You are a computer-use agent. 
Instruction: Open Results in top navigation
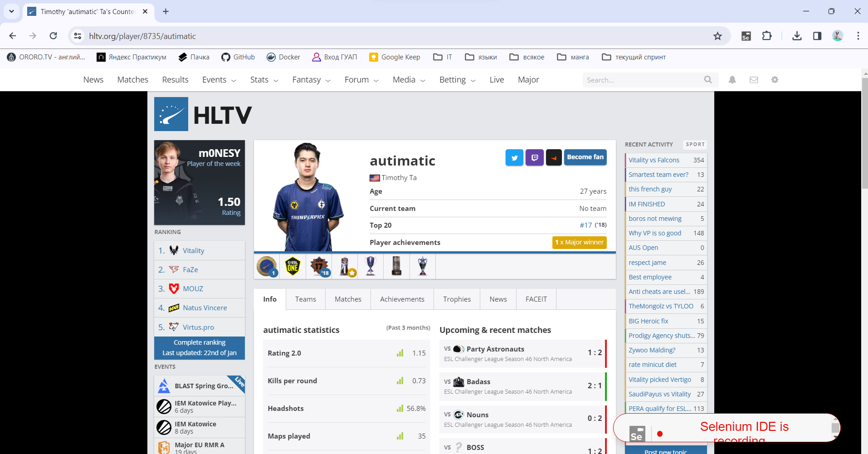(x=175, y=80)
